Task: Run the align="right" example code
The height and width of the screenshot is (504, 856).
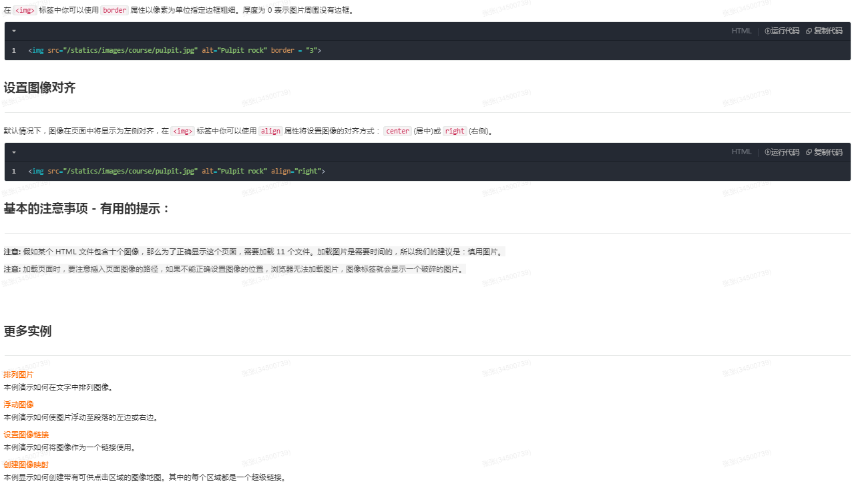Action: coord(782,152)
